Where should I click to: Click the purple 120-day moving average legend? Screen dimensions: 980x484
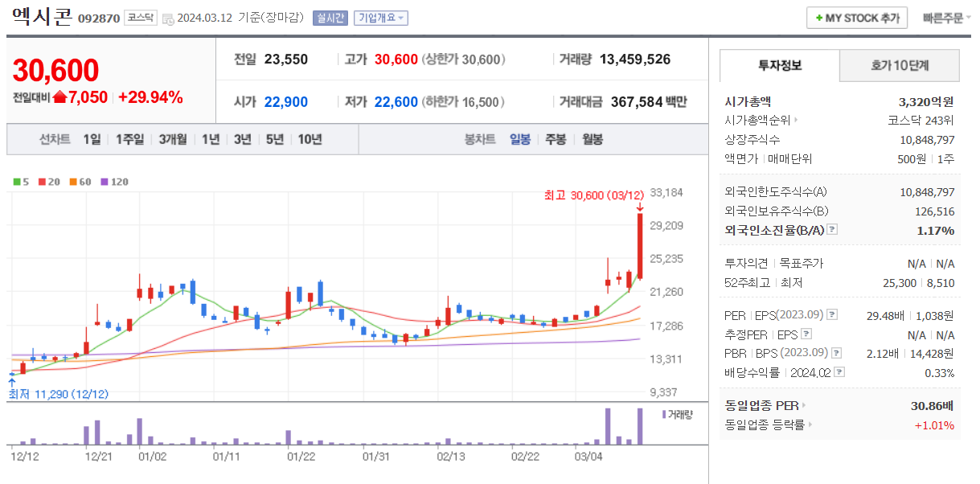pos(113,182)
